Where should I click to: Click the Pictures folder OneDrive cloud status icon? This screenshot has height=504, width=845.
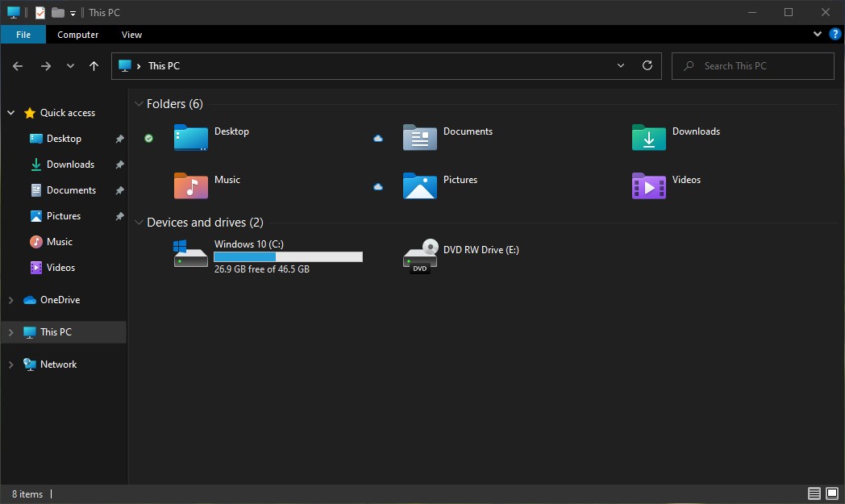coord(378,187)
